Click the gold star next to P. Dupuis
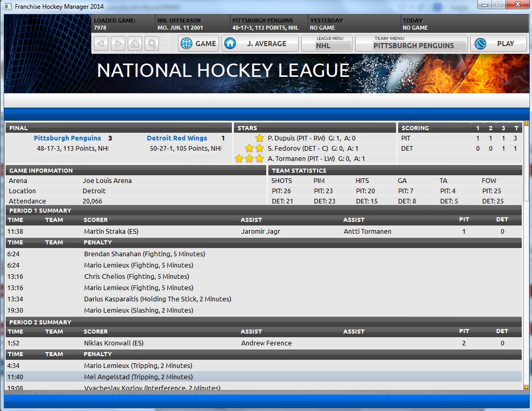The width and height of the screenshot is (532, 411). (x=260, y=138)
